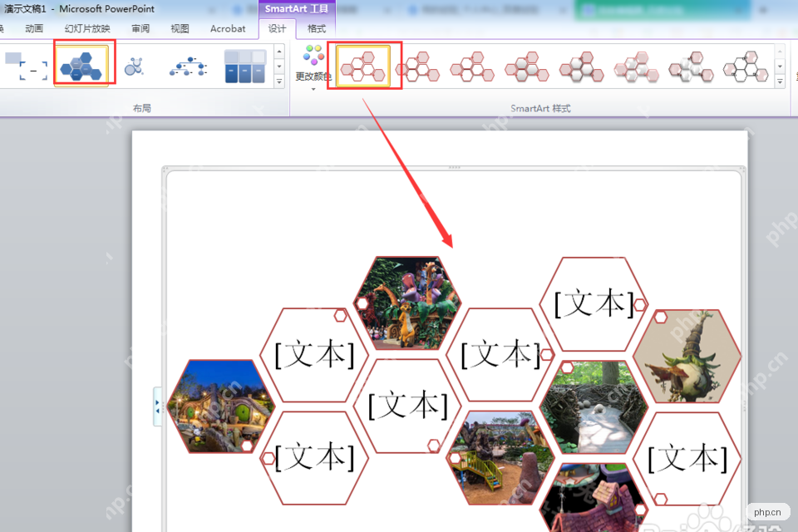The image size is (798, 532).
Task: Open the SmartArt Format tab
Action: [317, 28]
